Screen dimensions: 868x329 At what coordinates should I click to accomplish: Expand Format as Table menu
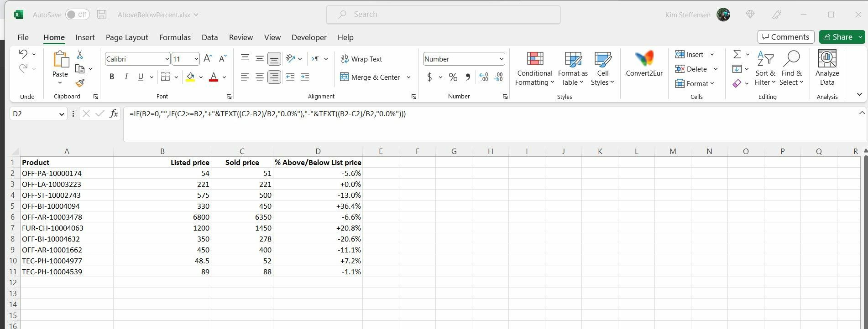pos(573,68)
